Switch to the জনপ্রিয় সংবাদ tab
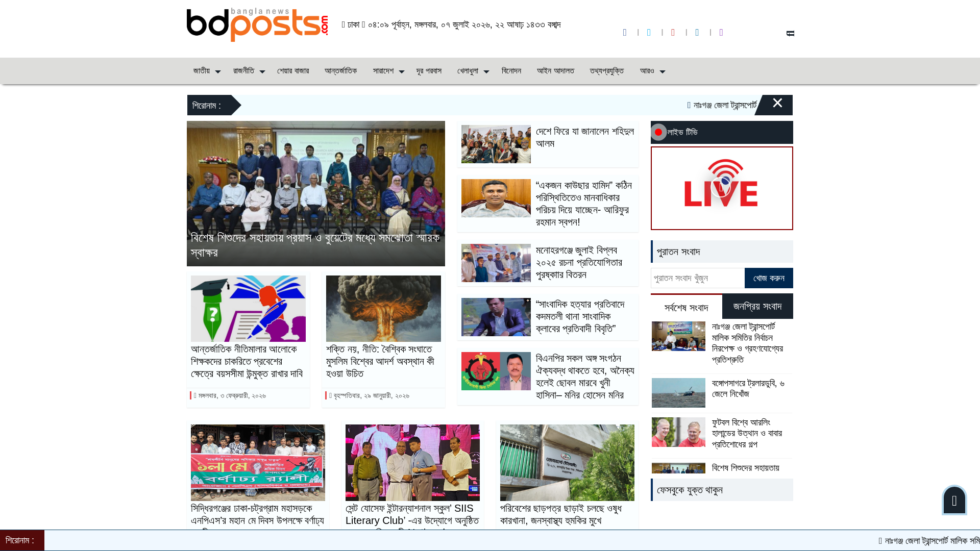 [757, 306]
